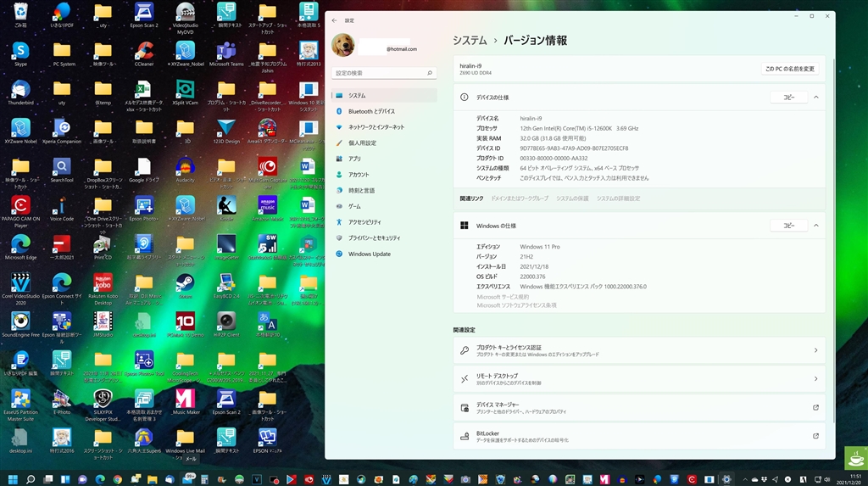
Task: Open プライバシーとセキュリティ settings category
Action: coord(384,237)
